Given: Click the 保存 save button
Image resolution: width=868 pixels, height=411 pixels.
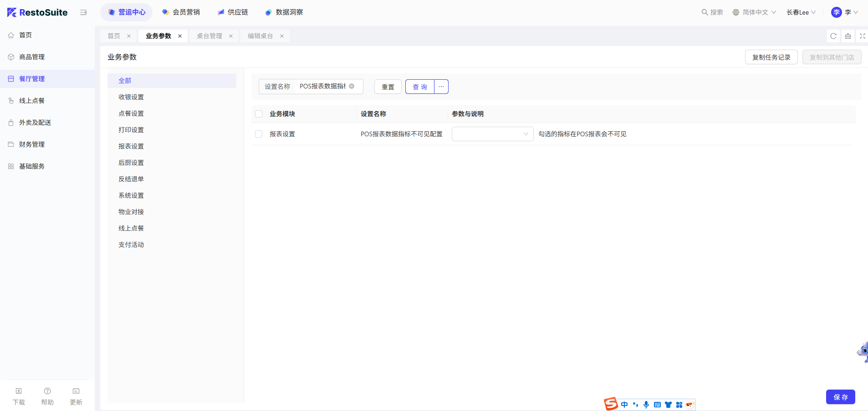Looking at the screenshot, I should click(840, 397).
